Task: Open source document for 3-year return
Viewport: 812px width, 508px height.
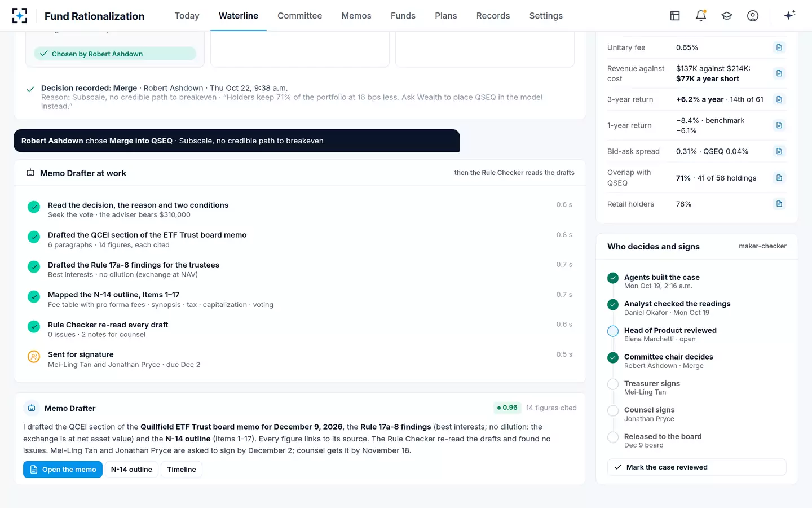Action: coord(779,99)
